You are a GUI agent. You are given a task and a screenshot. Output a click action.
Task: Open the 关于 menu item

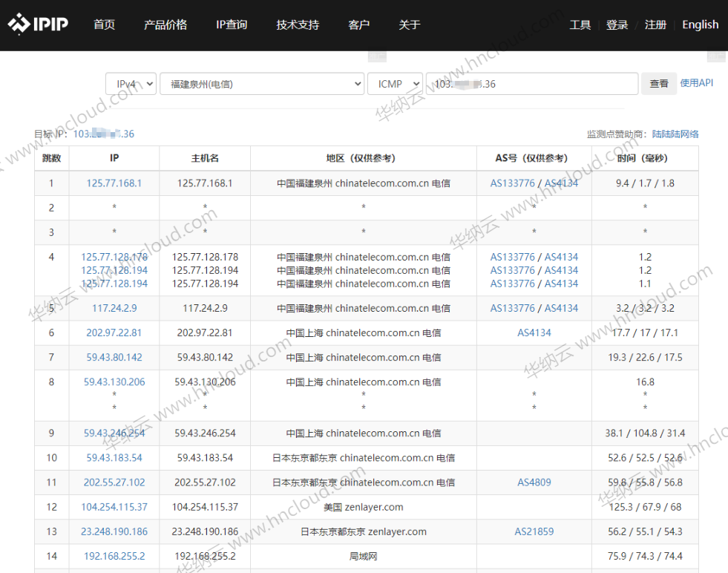click(409, 24)
